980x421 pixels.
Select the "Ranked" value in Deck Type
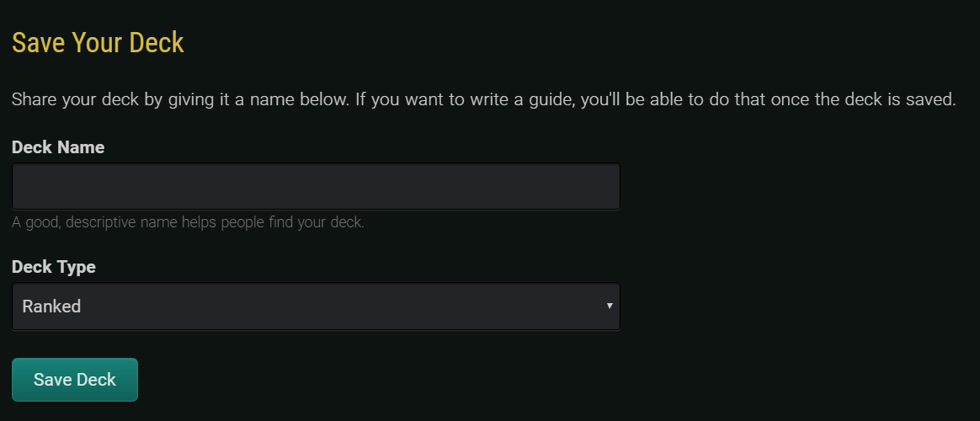pos(52,306)
